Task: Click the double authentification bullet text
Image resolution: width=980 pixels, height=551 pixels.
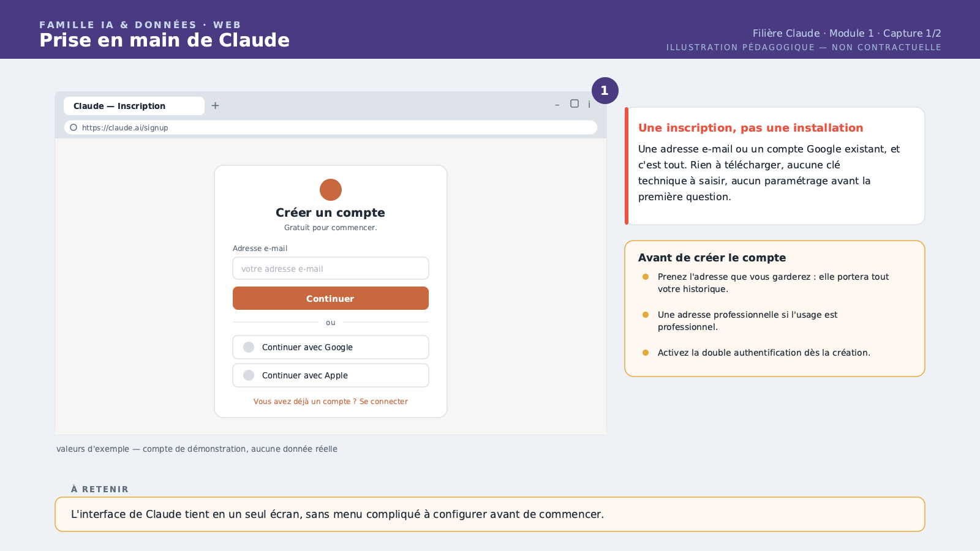Action: pyautogui.click(x=764, y=353)
